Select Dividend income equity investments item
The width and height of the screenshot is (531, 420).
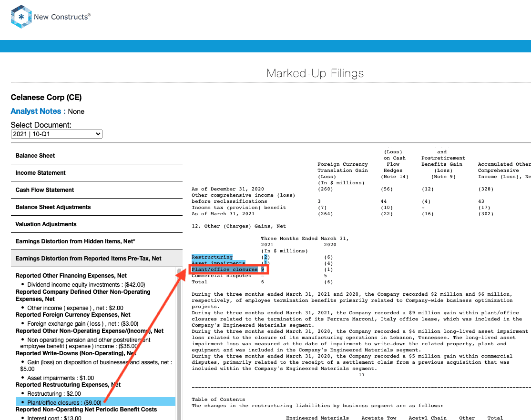tap(86, 285)
